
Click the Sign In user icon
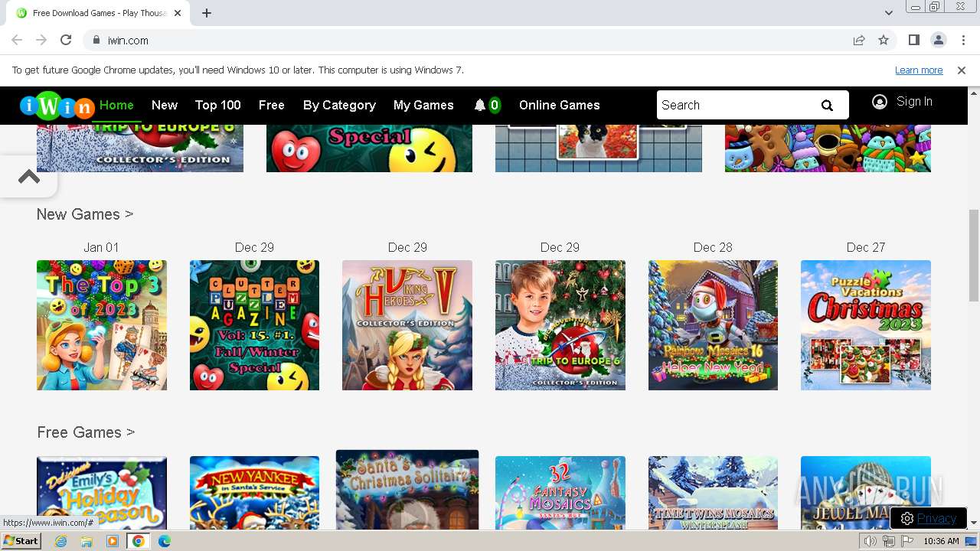[x=880, y=102]
